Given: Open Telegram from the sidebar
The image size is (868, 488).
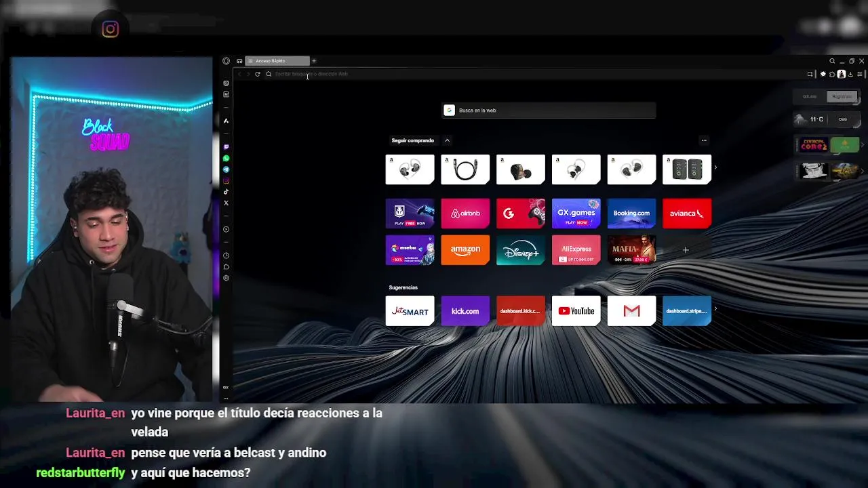Looking at the screenshot, I should tap(226, 169).
